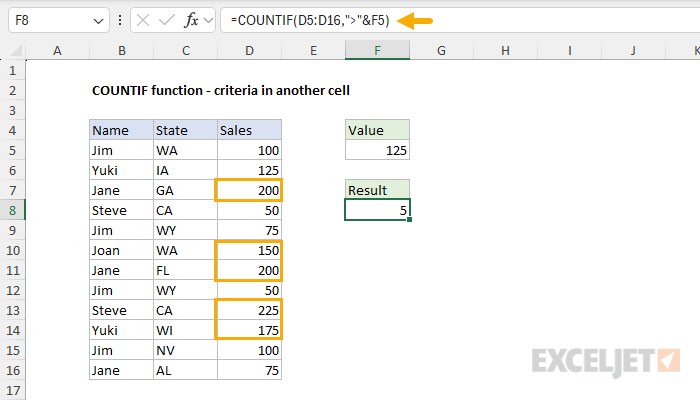Select column J header
700x400 pixels.
pos(633,50)
